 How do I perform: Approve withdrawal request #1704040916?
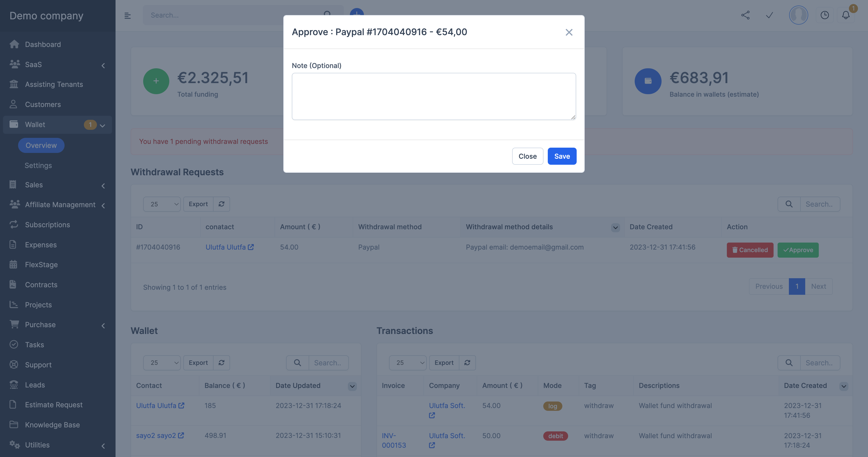pos(798,250)
